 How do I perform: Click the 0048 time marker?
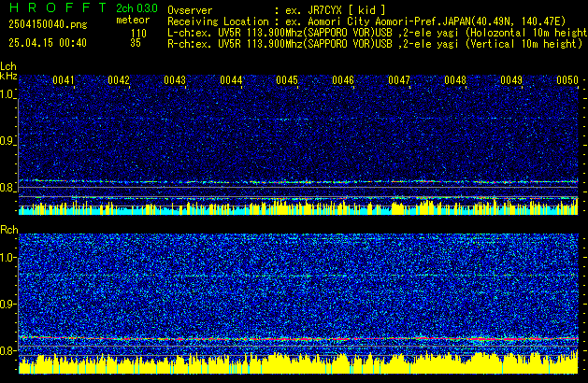(455, 80)
